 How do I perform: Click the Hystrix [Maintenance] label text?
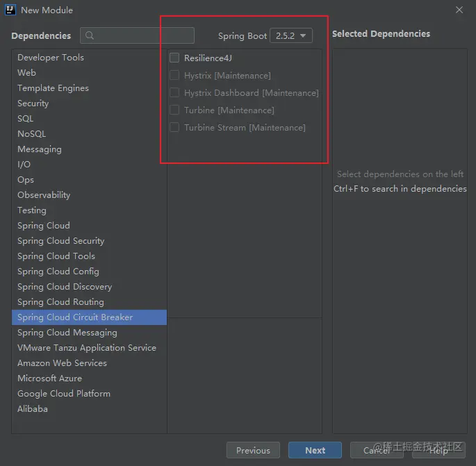point(227,76)
